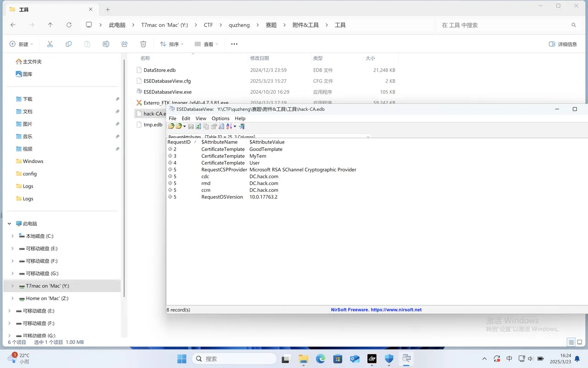Image resolution: width=588 pixels, height=368 pixels.
Task: Click Open ESE Database File toolbar icon
Action: (171, 126)
